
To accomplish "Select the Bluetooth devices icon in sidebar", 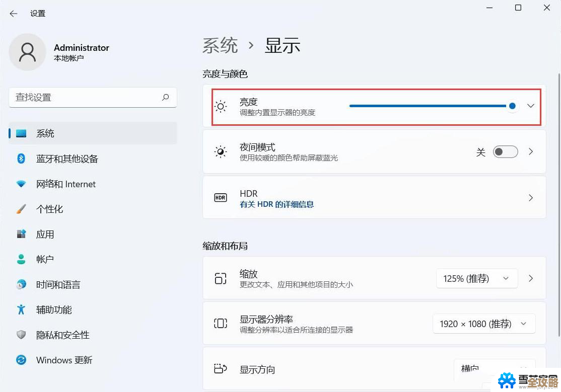I will pyautogui.click(x=21, y=159).
